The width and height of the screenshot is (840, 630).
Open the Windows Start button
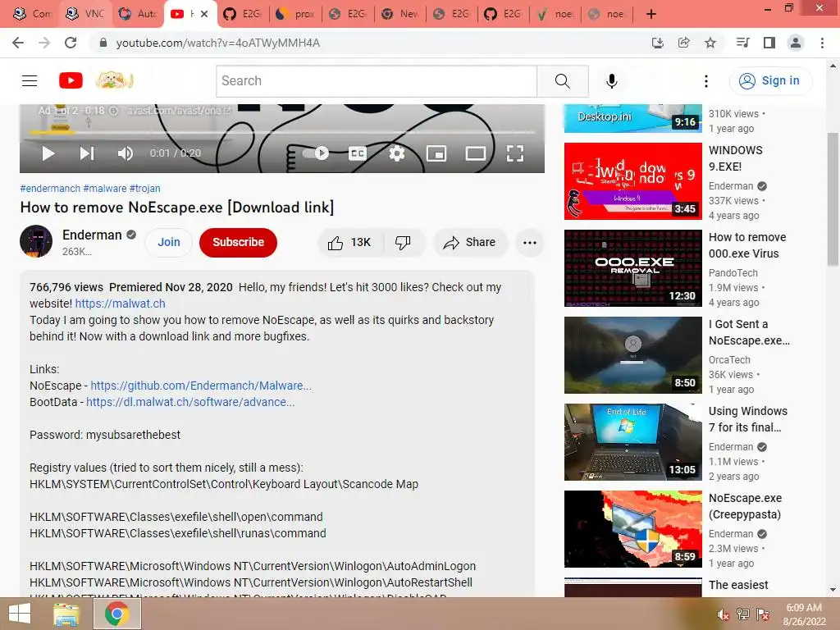(20, 614)
